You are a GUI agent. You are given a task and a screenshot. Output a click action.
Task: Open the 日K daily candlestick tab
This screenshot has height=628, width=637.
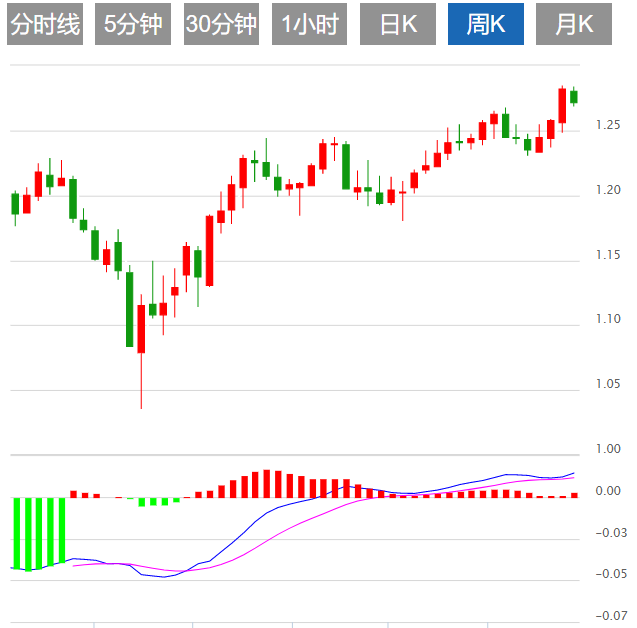click(x=398, y=24)
